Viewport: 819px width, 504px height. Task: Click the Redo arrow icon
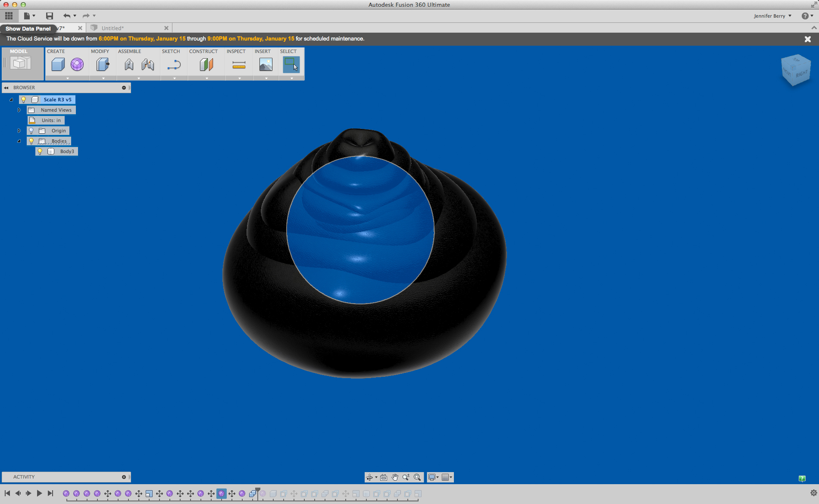point(86,16)
